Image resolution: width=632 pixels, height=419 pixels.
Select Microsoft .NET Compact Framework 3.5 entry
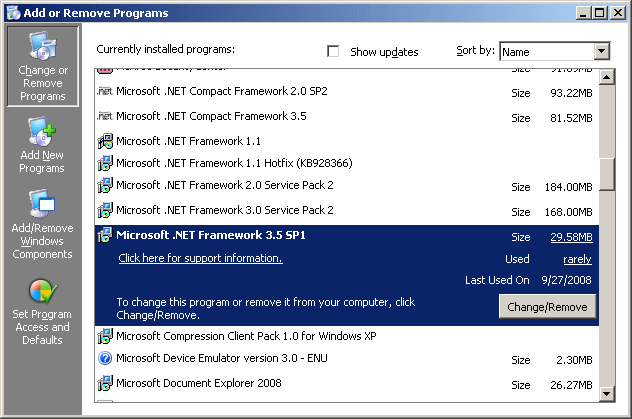pos(211,116)
